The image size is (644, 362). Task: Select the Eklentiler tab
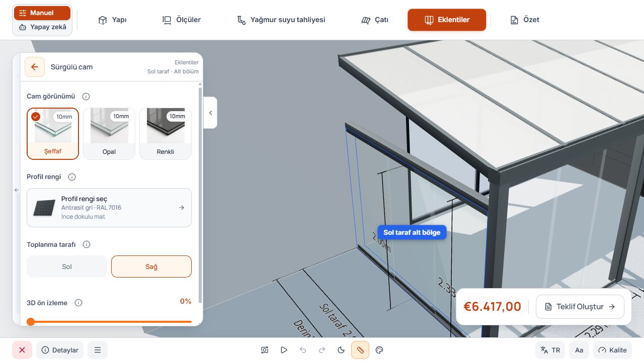[447, 20]
